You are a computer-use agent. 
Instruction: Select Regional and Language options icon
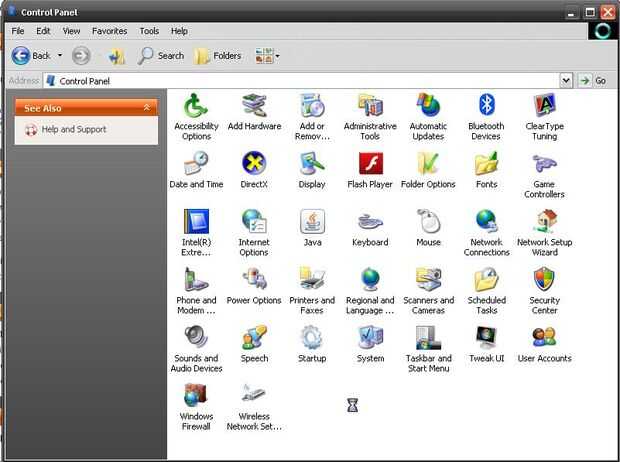coord(370,279)
